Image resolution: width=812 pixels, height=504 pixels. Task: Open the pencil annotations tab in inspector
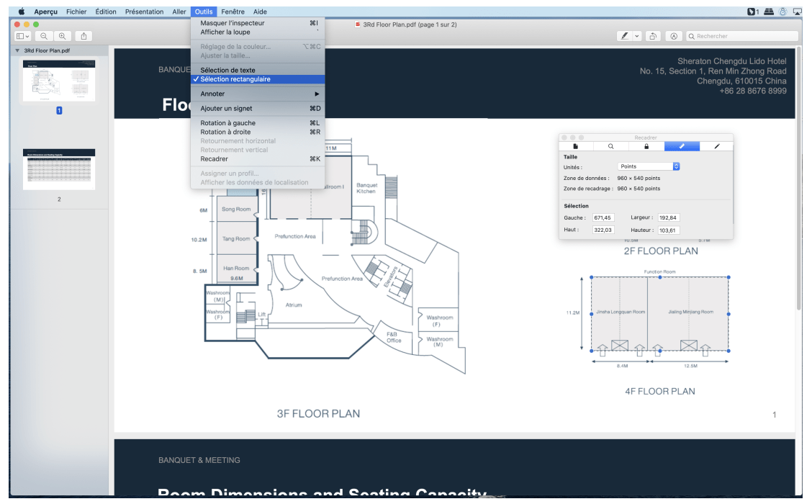[x=717, y=147]
